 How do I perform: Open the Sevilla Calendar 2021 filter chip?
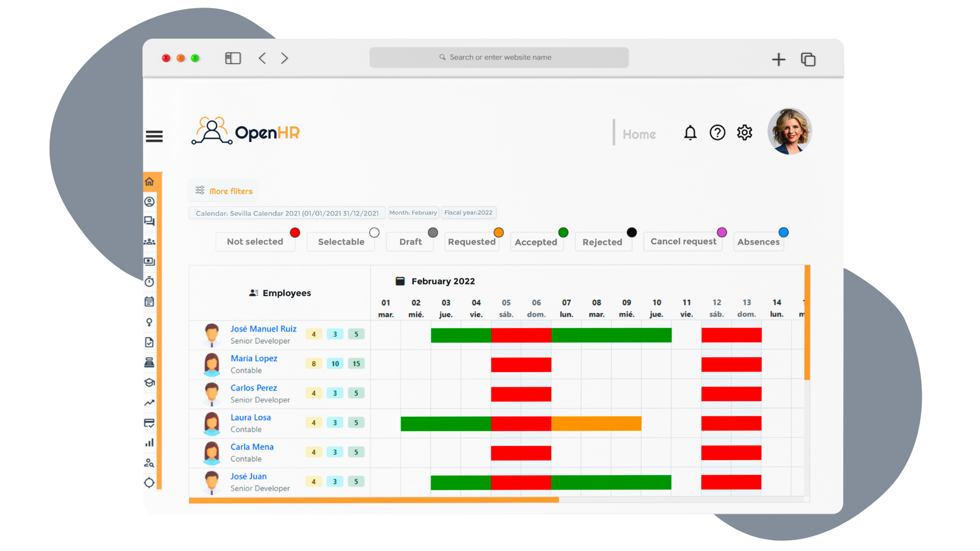point(288,213)
